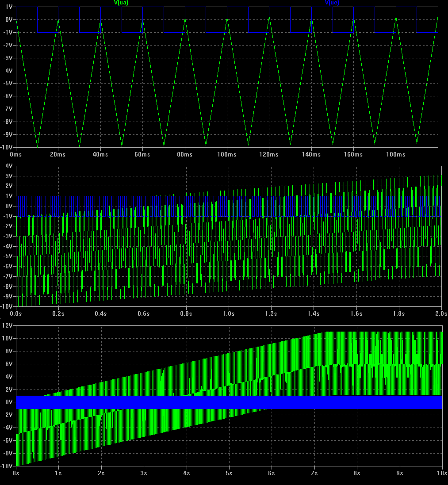
Task: Click the 40ms time axis label
Action: tap(100, 154)
